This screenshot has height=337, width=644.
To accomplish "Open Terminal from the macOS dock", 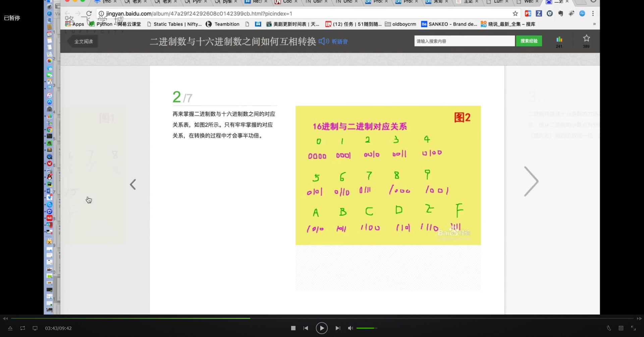I will [x=49, y=136].
